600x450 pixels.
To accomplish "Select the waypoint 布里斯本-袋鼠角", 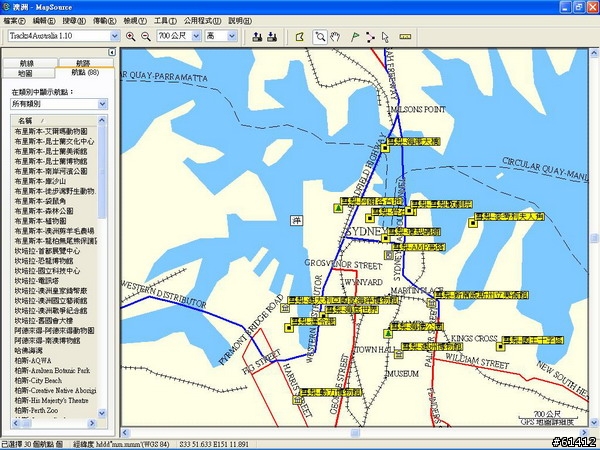I will (40, 201).
